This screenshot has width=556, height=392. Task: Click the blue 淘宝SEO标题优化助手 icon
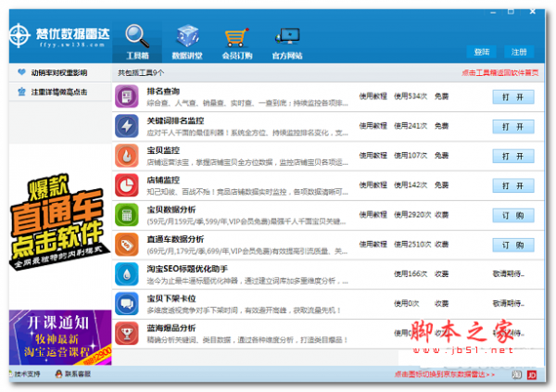click(x=127, y=273)
